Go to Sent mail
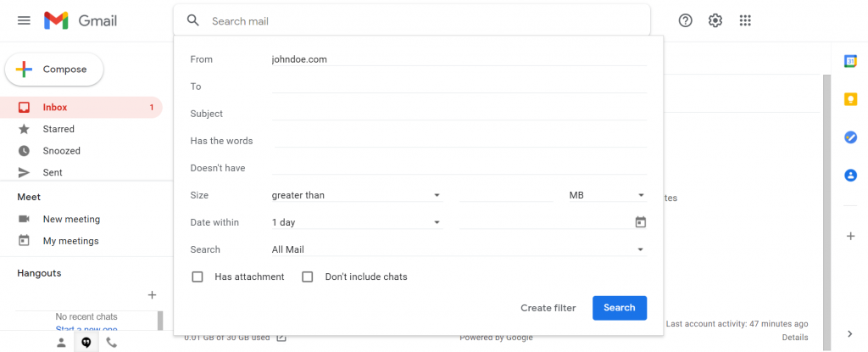Image resolution: width=868 pixels, height=352 pixels. click(53, 172)
